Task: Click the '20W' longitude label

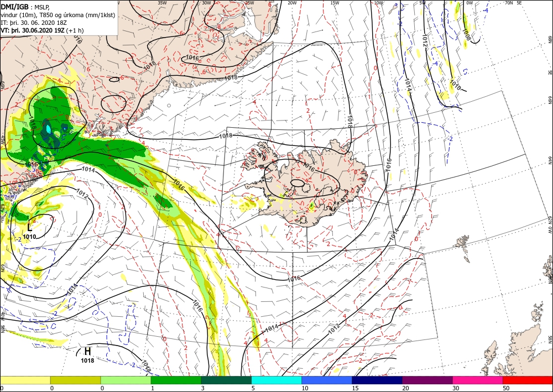Action: tap(292, 3)
